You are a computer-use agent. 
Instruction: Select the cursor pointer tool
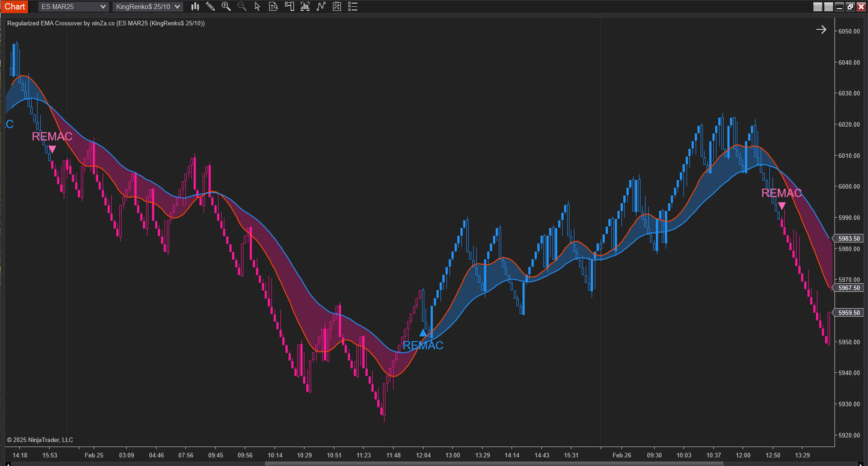(x=257, y=7)
